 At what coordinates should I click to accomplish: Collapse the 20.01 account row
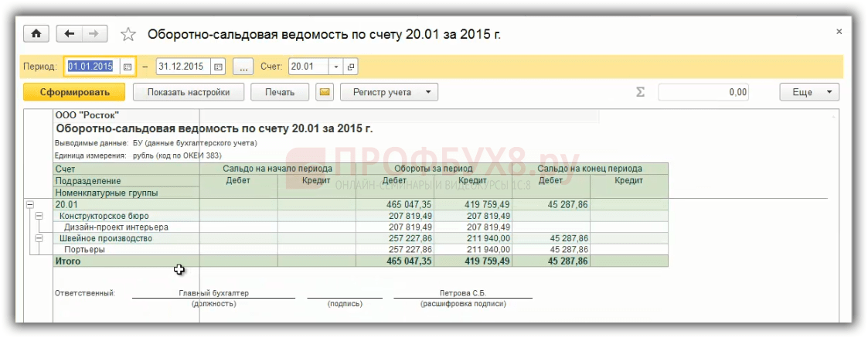click(x=30, y=204)
